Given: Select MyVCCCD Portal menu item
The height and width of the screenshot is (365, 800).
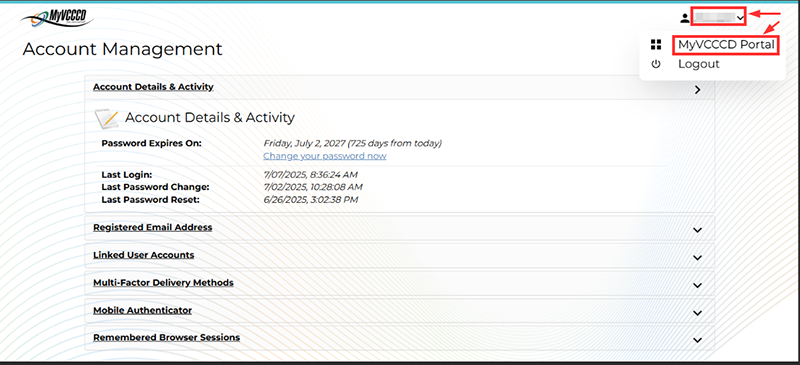Looking at the screenshot, I should (x=726, y=45).
